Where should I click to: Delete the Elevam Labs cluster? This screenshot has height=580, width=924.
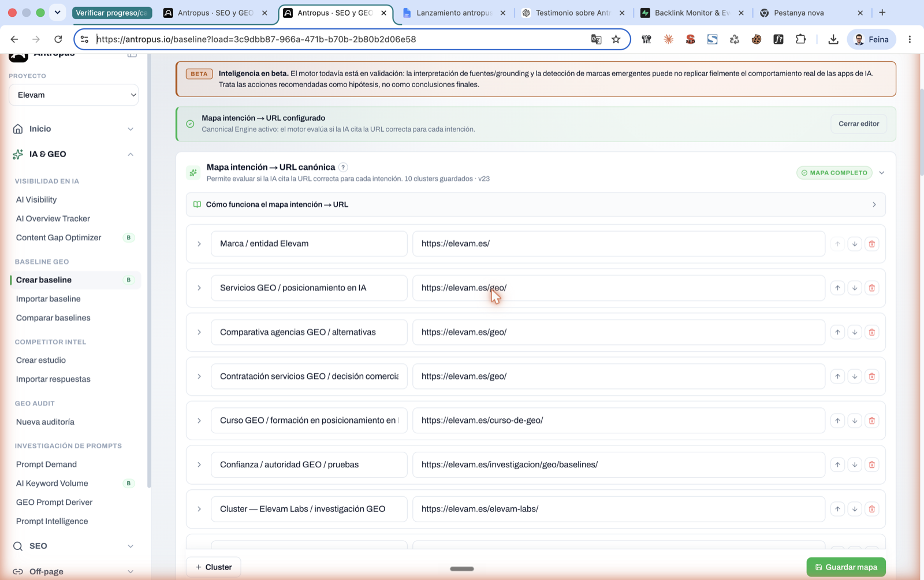coord(872,509)
